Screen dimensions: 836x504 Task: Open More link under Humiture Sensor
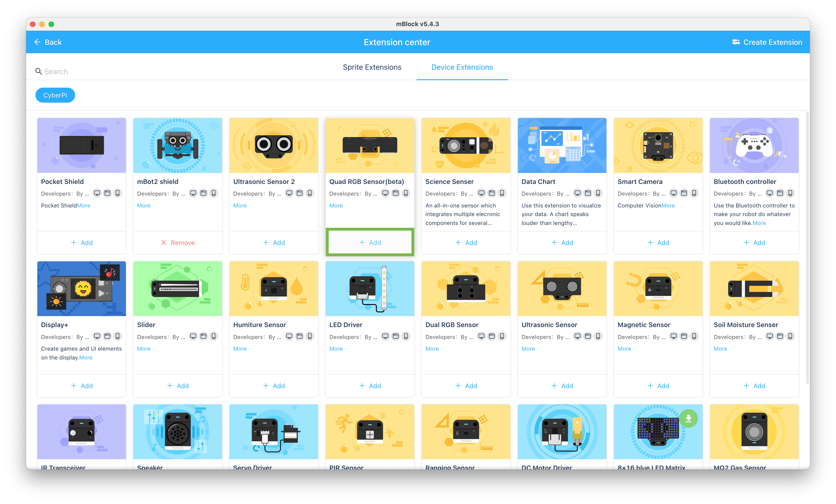[x=240, y=349]
